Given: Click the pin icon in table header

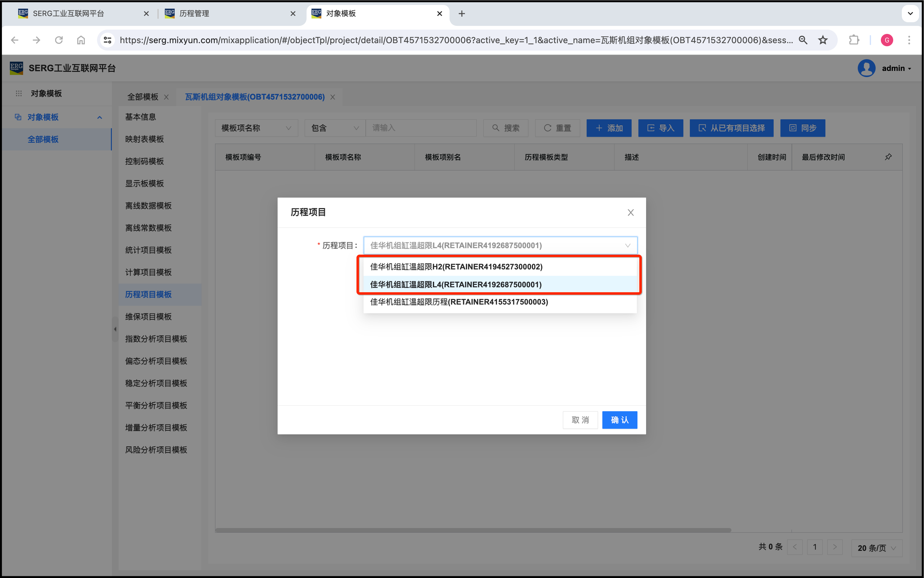Looking at the screenshot, I should pos(888,157).
